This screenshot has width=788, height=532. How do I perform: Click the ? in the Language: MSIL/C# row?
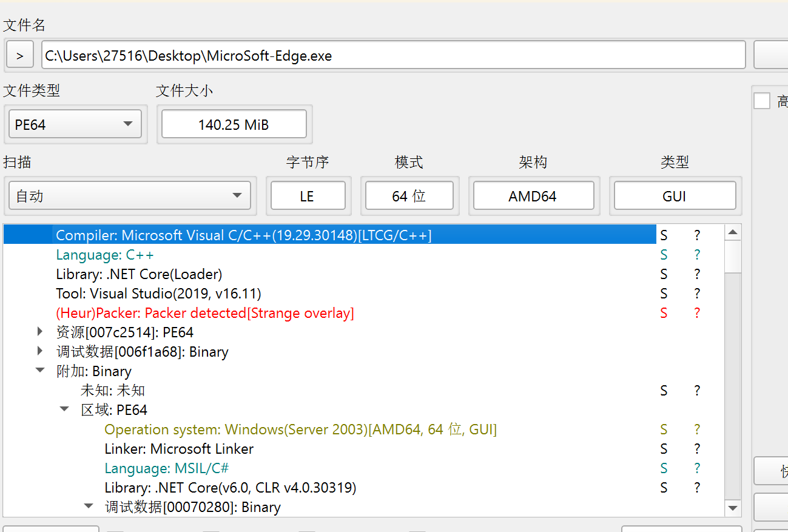tap(697, 468)
